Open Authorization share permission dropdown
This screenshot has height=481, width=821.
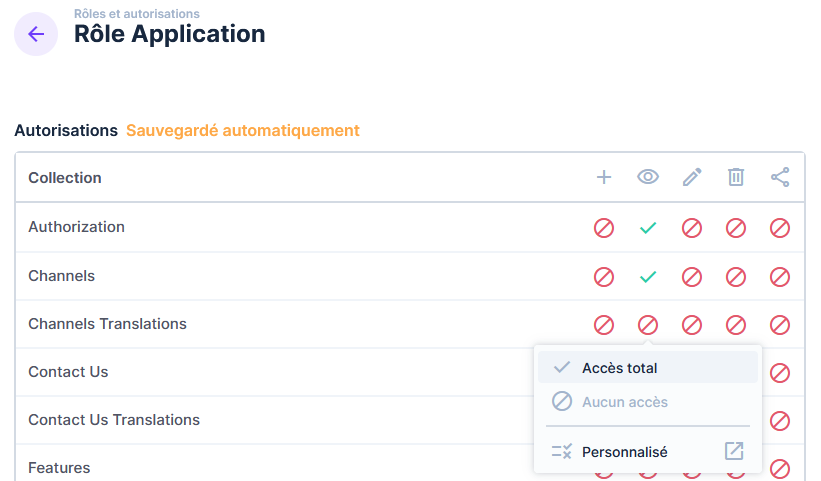[x=780, y=228]
